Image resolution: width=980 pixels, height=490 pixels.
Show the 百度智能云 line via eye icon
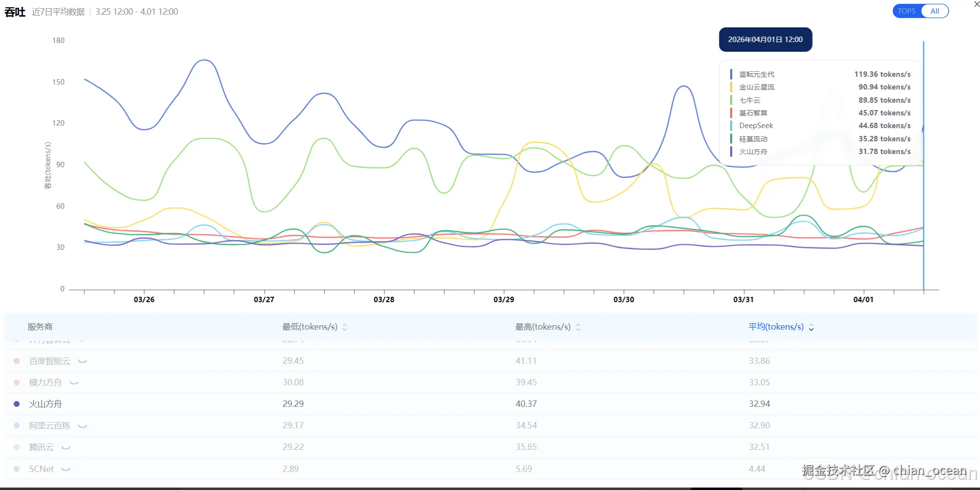[x=82, y=361]
